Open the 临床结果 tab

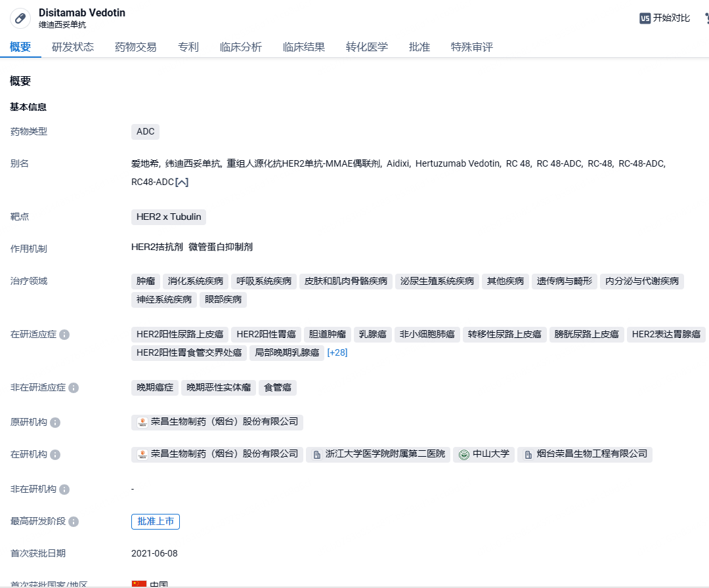304,47
